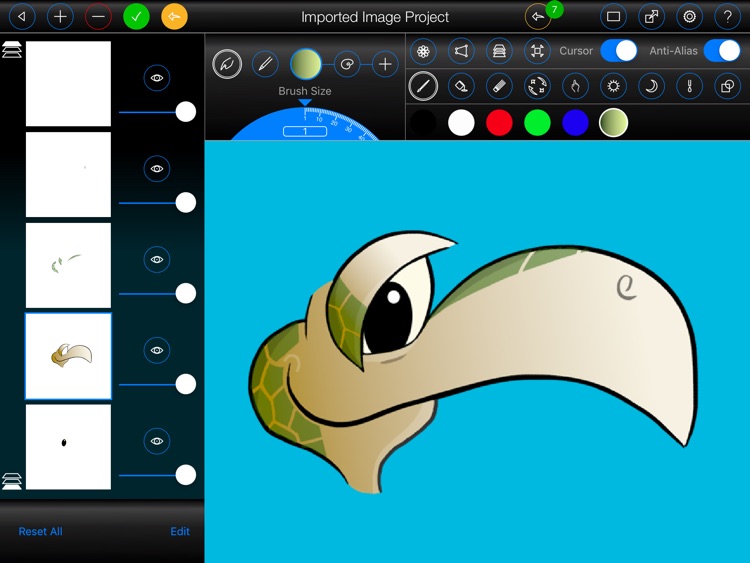Pick the gradient olive color swatch

coord(613,122)
